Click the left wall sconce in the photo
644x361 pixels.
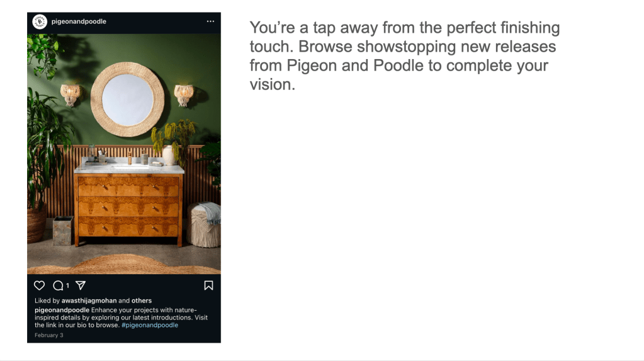(70, 94)
